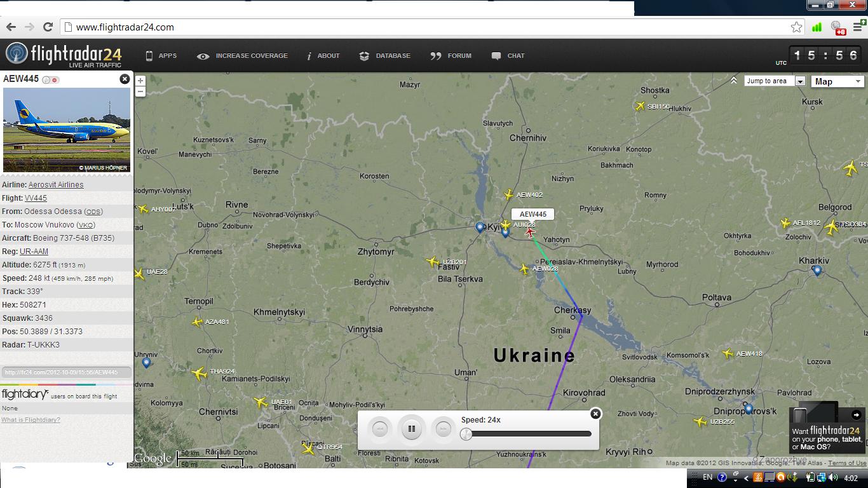The height and width of the screenshot is (488, 868).
Task: Pause the flight playback
Action: (x=411, y=429)
